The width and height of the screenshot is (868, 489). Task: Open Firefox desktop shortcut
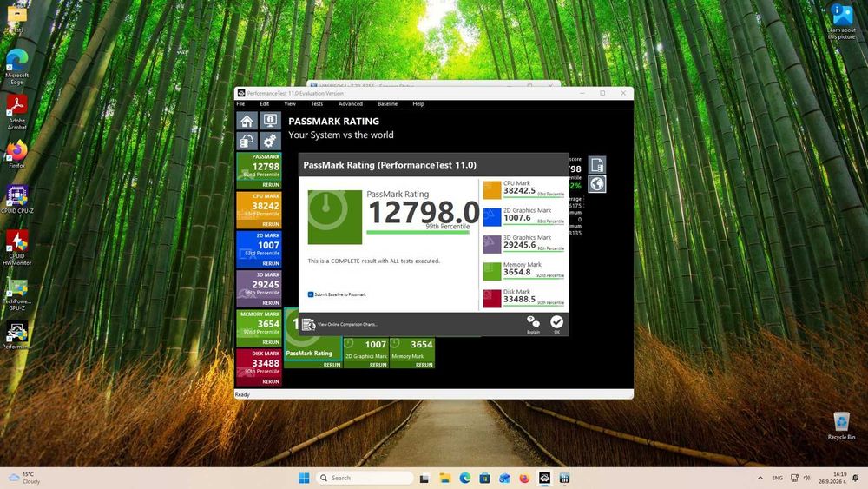pyautogui.click(x=17, y=155)
